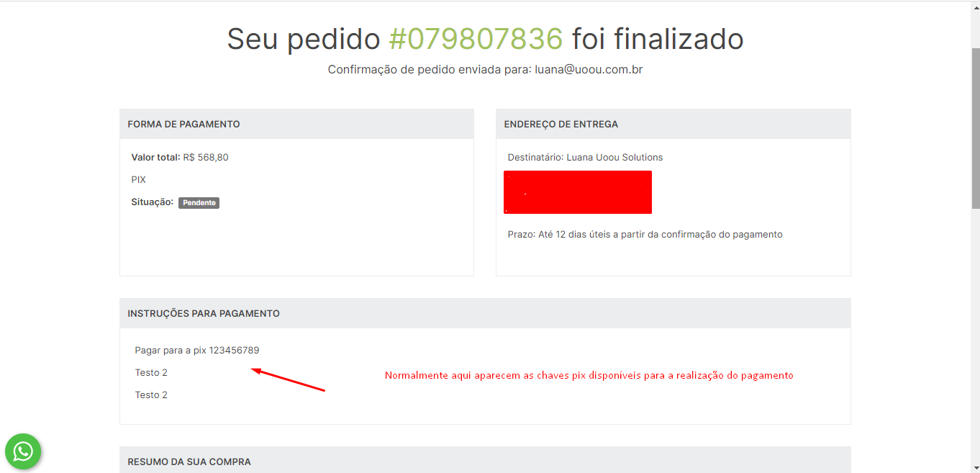Image resolution: width=980 pixels, height=473 pixels.
Task: Click the Prazo delivery time text
Action: (x=645, y=235)
